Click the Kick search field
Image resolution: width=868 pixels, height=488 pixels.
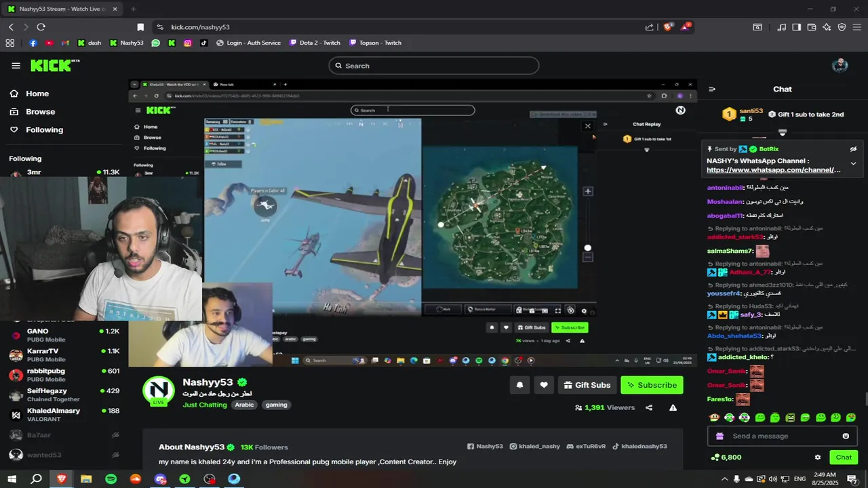(x=434, y=66)
